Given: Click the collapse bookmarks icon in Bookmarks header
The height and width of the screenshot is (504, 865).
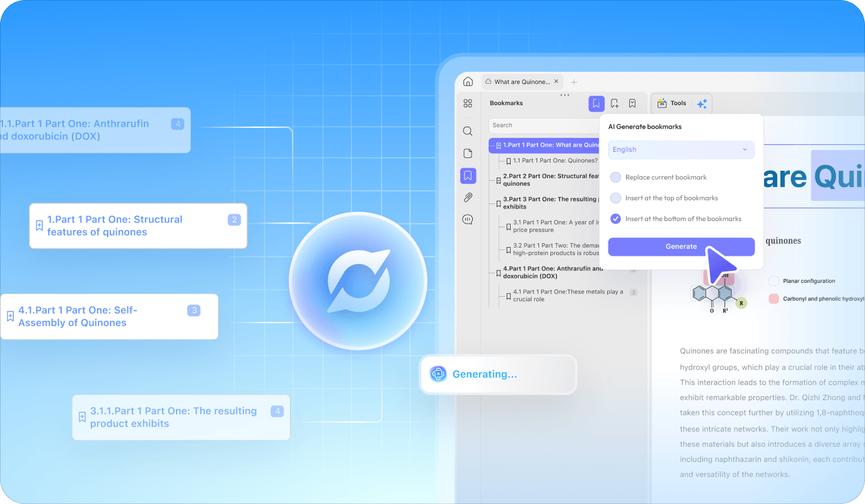Looking at the screenshot, I should 632,103.
